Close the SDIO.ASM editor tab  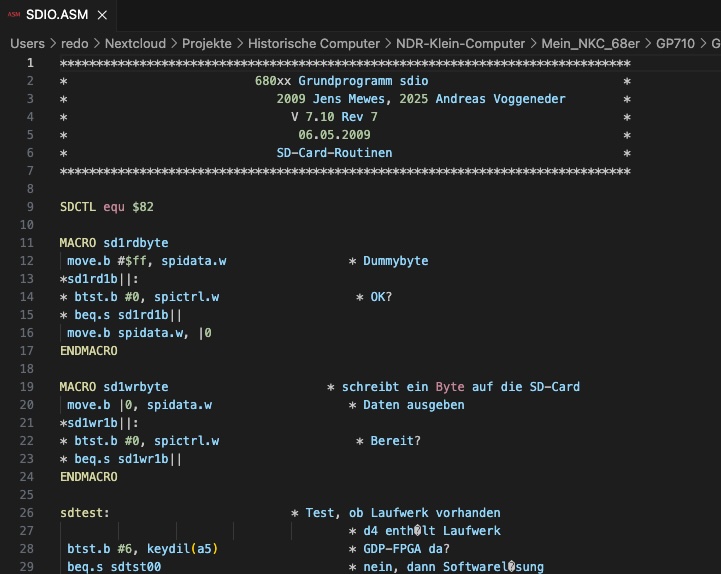click(103, 15)
